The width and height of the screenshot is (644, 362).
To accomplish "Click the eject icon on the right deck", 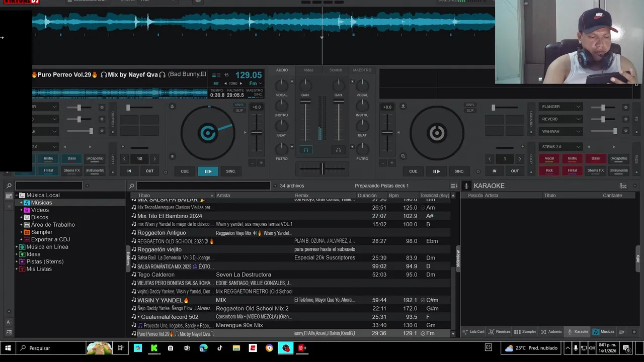I will 403,106.
